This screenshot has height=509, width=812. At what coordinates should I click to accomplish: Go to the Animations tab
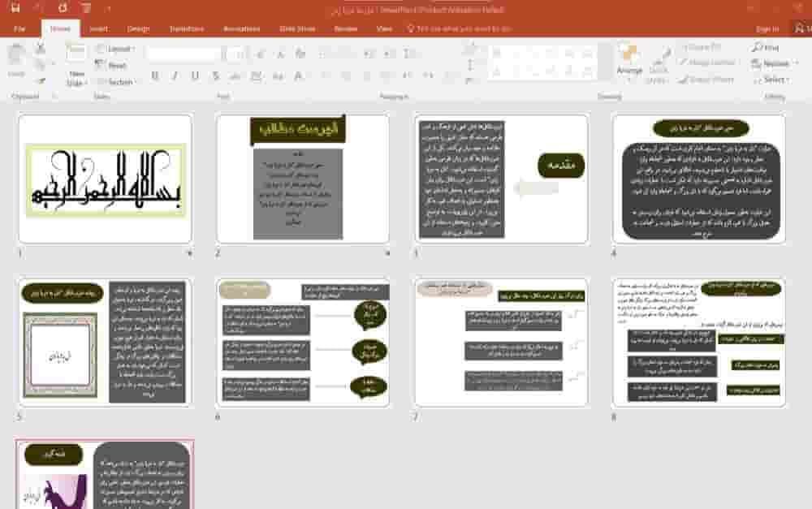tap(241, 28)
